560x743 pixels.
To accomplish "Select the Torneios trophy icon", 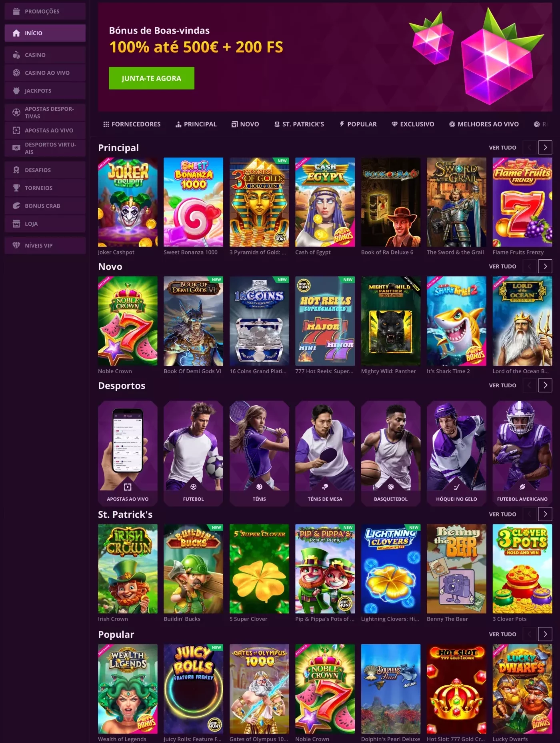I will pyautogui.click(x=16, y=188).
